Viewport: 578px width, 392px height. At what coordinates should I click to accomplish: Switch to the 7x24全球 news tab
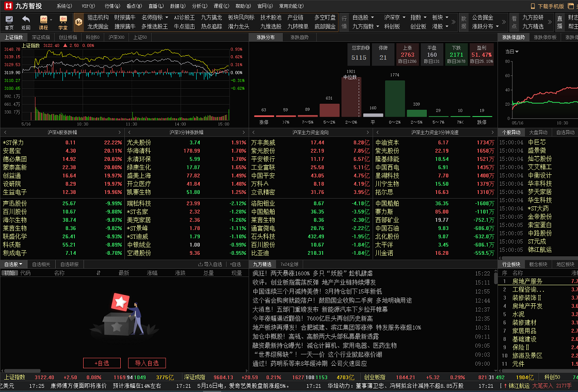coord(290,264)
